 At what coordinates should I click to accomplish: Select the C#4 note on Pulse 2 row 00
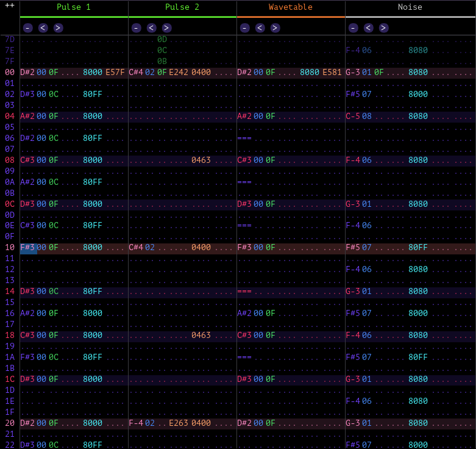tap(135, 72)
